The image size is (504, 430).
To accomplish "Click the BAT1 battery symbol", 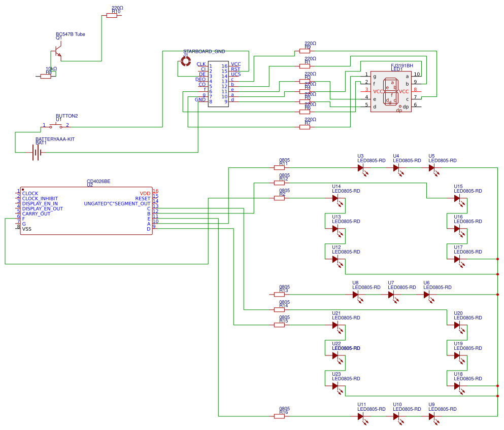I will 36,152.
